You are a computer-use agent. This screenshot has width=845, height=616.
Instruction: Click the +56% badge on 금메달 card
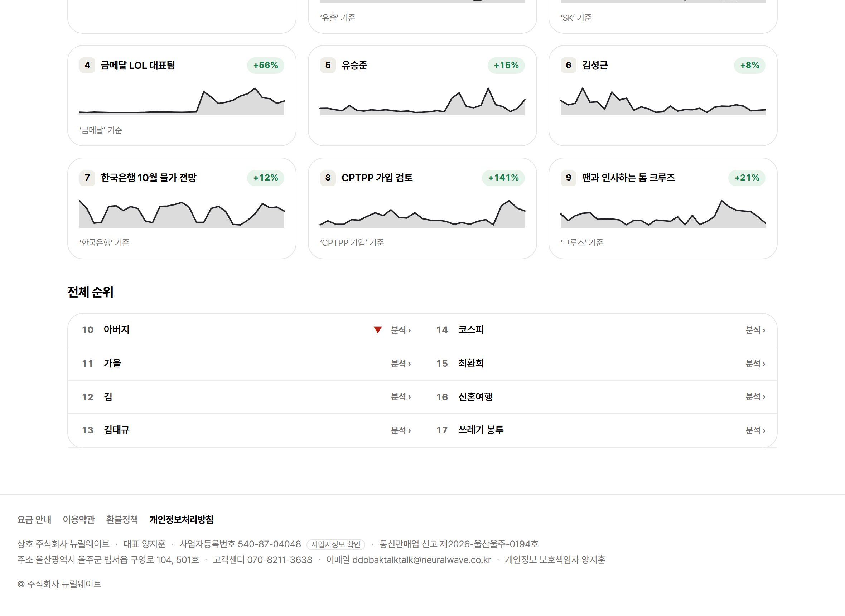[x=265, y=65]
